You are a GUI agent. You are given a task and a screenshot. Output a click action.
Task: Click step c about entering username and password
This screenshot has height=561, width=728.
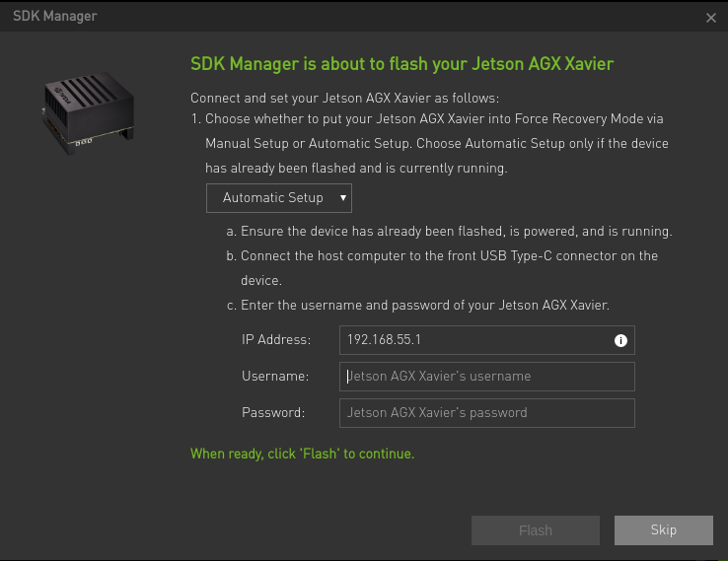point(417,306)
